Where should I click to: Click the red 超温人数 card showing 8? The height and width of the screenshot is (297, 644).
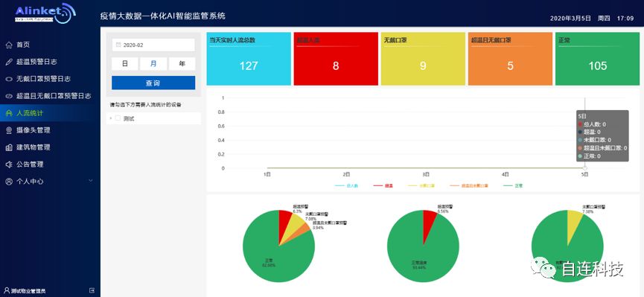tap(336, 59)
